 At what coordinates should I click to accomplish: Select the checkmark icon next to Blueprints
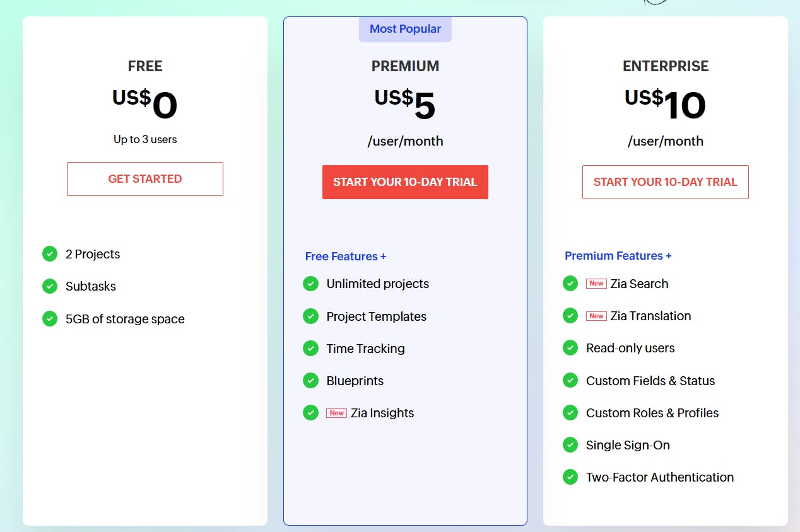(x=310, y=381)
